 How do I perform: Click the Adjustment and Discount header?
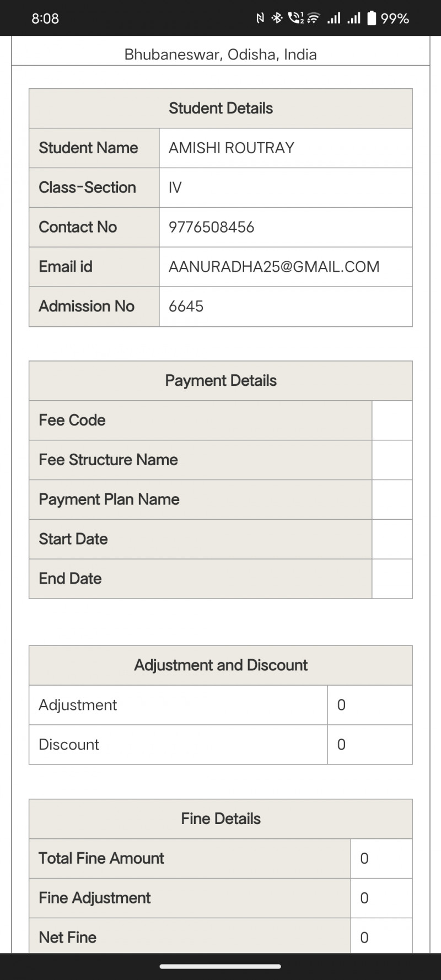click(220, 665)
